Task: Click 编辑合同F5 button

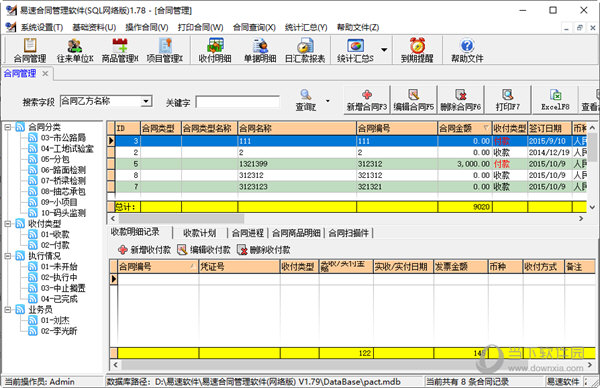Action: point(414,100)
